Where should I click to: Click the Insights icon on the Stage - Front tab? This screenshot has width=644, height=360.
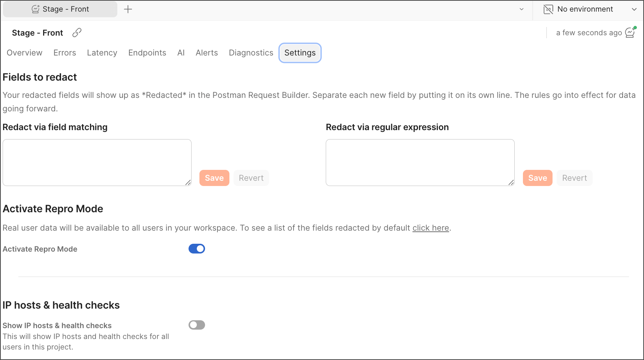coord(36,9)
